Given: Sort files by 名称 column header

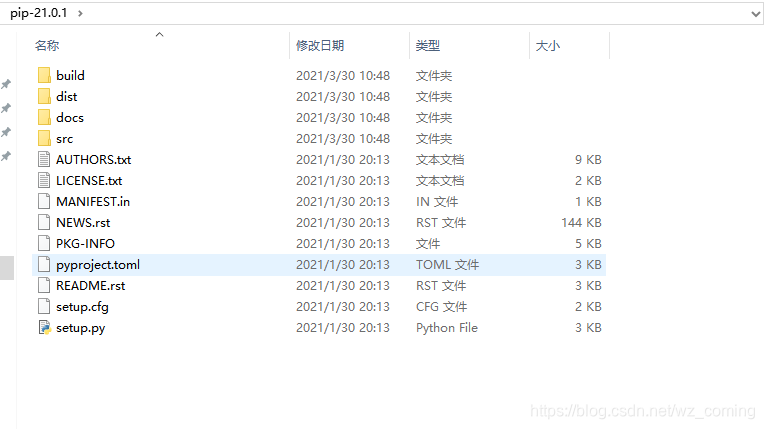Looking at the screenshot, I should [x=47, y=46].
